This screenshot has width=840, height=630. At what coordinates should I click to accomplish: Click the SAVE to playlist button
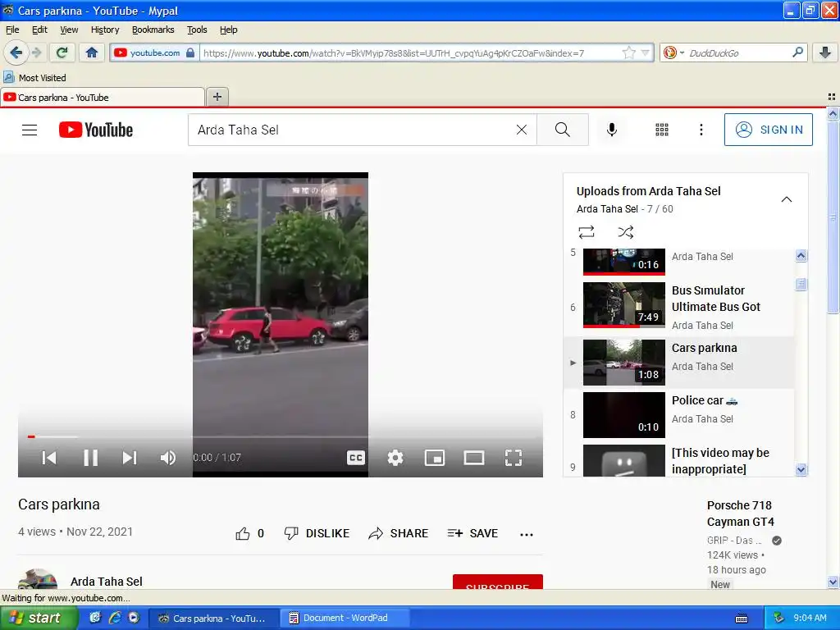click(x=472, y=533)
